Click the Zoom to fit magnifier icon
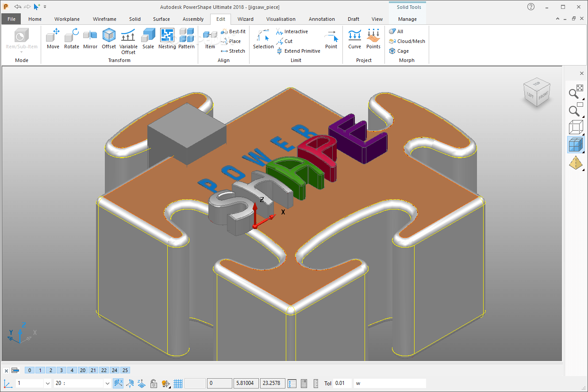Image resolution: width=588 pixels, height=392 pixels. click(575, 93)
